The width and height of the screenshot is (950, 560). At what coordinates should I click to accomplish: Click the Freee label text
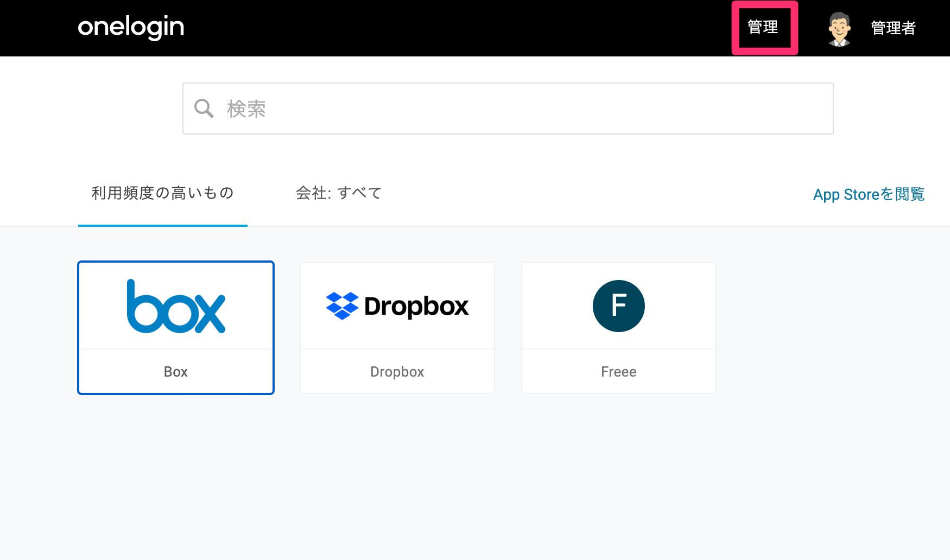(x=619, y=372)
